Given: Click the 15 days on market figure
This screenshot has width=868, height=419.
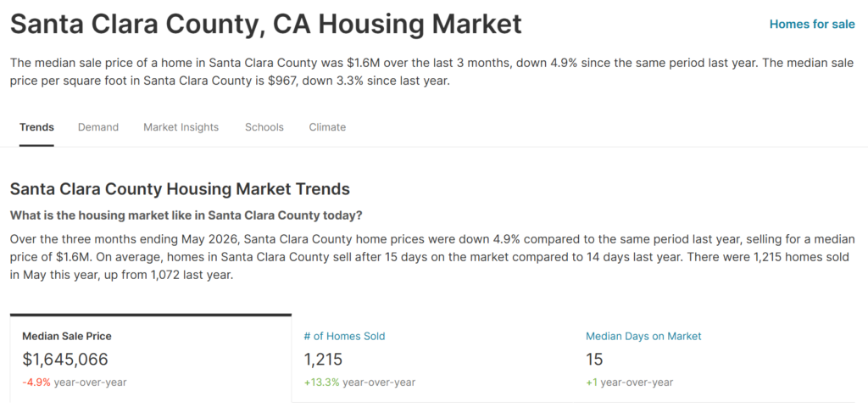Looking at the screenshot, I should (594, 359).
